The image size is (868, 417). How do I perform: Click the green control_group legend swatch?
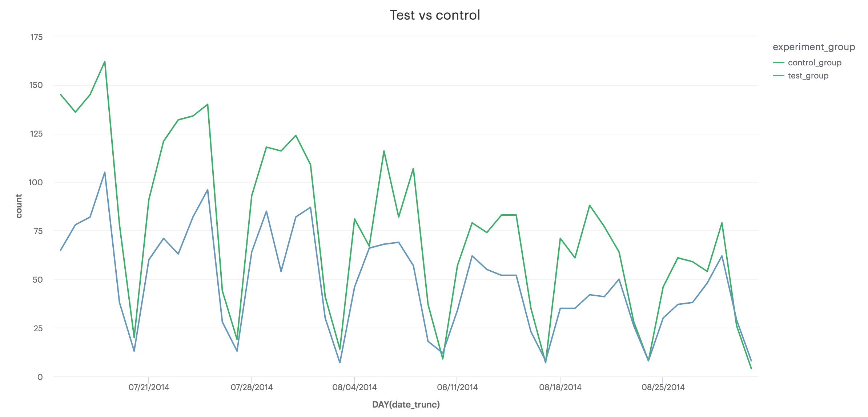tap(779, 63)
